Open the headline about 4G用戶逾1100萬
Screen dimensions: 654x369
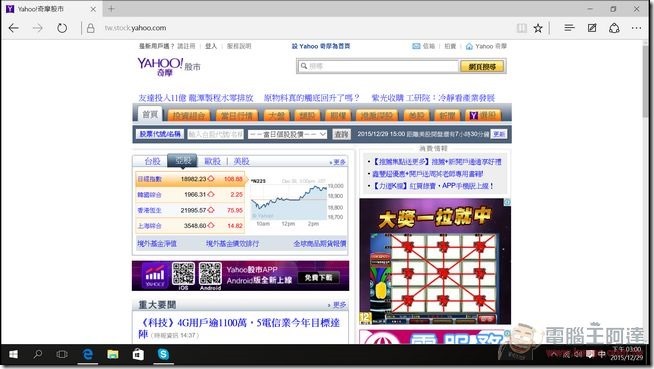point(239,328)
